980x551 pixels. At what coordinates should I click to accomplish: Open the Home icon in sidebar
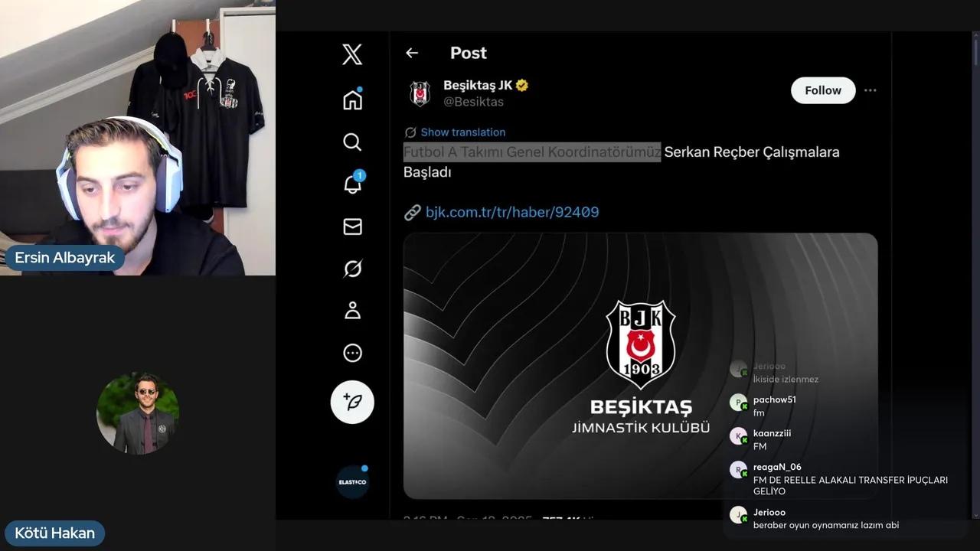pyautogui.click(x=352, y=99)
